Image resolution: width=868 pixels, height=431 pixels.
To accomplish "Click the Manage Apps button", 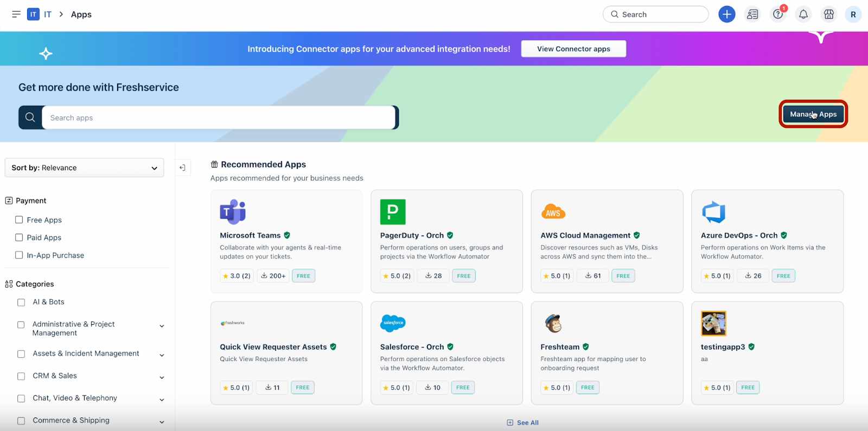I will click(813, 114).
